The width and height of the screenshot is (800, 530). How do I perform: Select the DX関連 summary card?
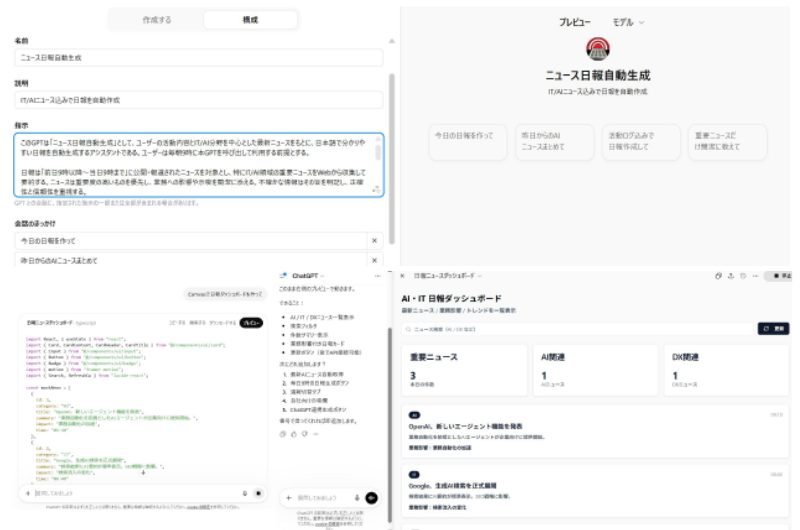tap(727, 370)
